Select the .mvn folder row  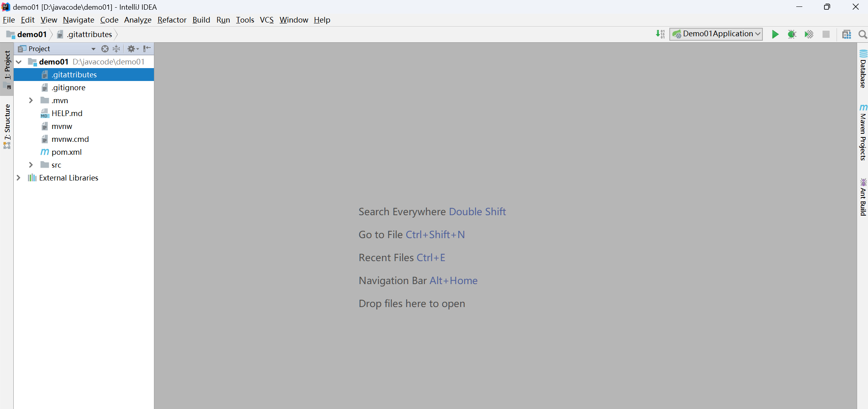(84, 100)
